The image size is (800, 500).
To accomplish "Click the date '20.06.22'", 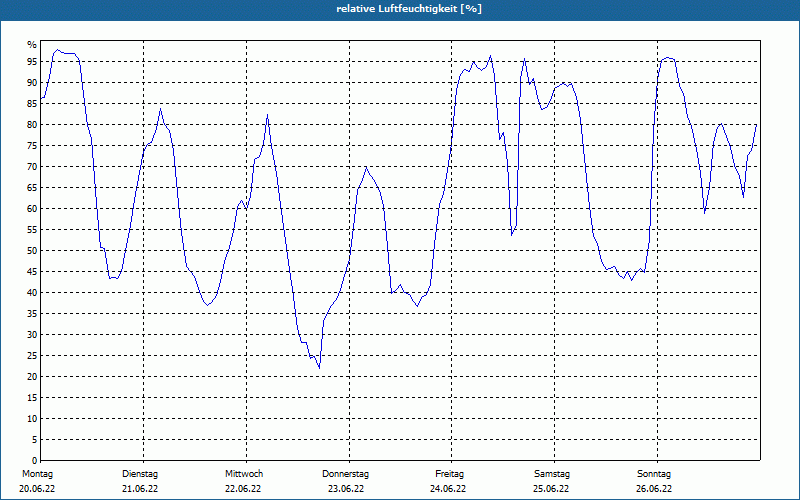I will tap(37, 489).
